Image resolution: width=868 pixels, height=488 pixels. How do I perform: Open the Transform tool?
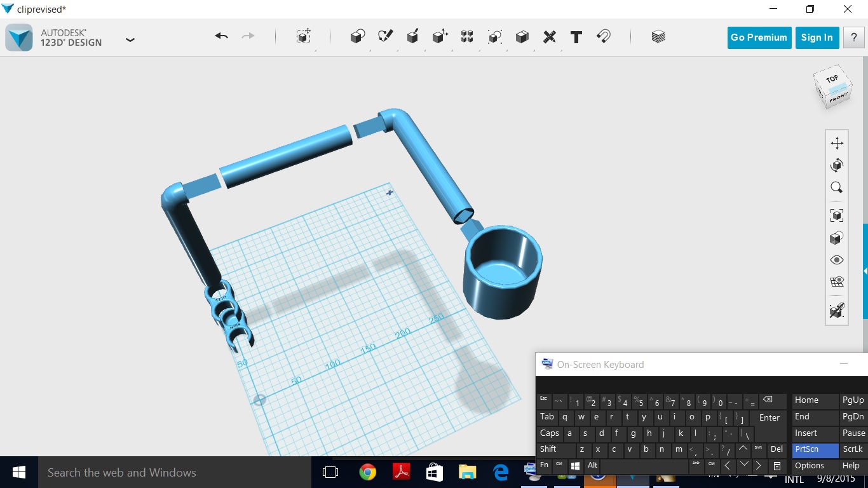304,36
